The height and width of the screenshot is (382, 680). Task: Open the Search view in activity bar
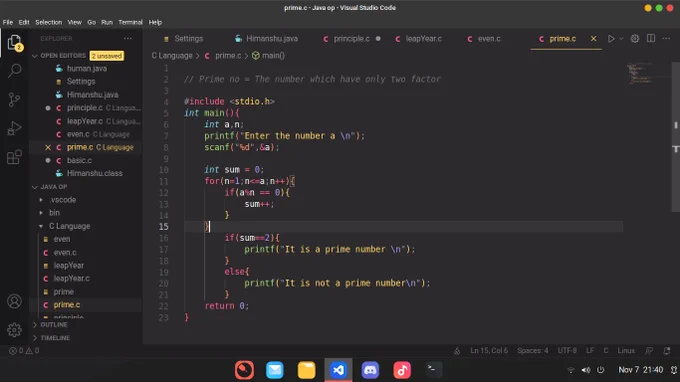pyautogui.click(x=14, y=70)
